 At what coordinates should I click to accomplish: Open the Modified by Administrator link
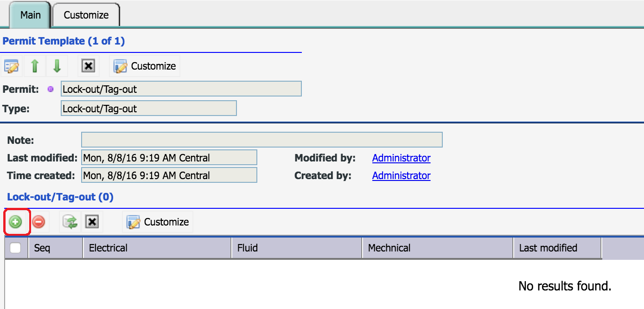click(x=402, y=158)
